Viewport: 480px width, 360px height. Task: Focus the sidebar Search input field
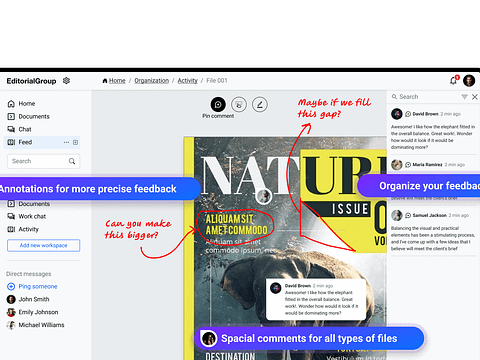[44, 161]
